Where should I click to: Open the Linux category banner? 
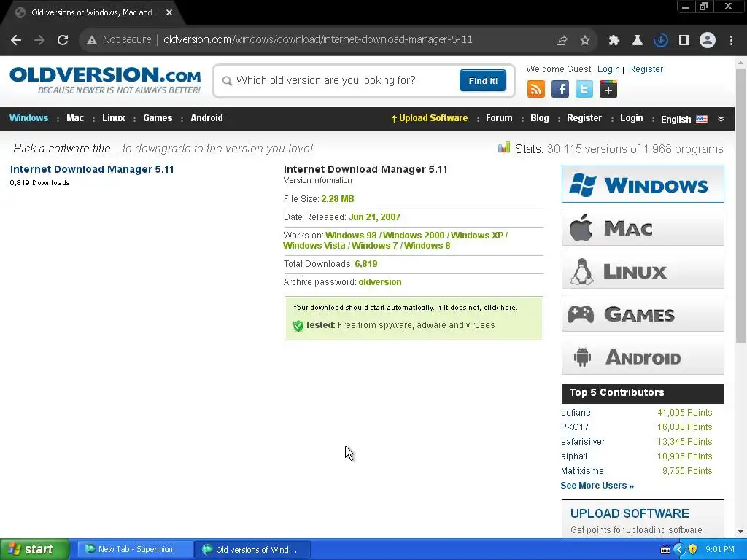(x=643, y=271)
